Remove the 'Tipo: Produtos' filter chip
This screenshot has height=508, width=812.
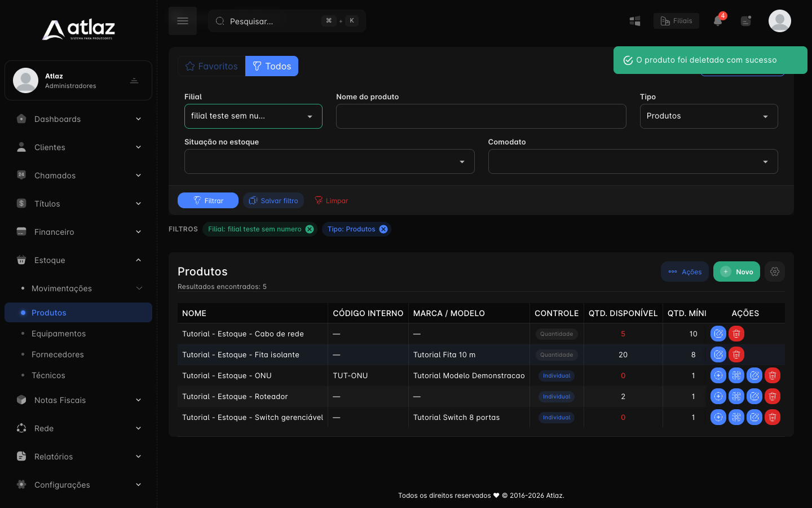(383, 229)
